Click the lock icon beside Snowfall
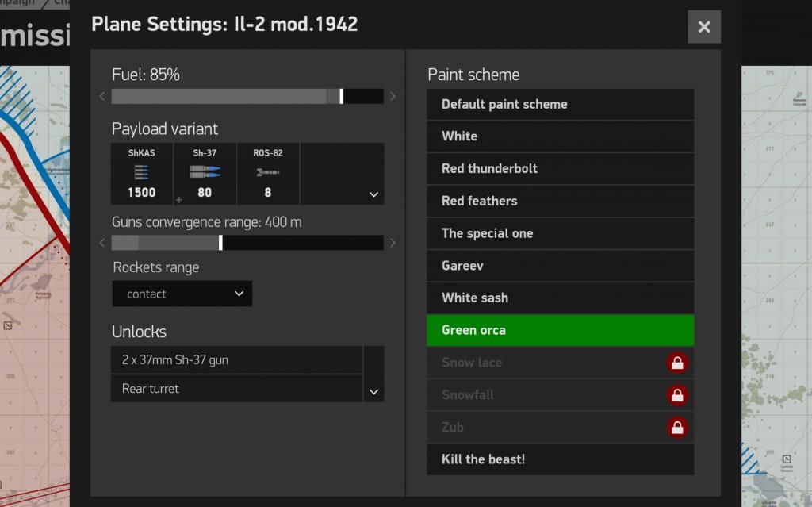The image size is (812, 507). (676, 395)
